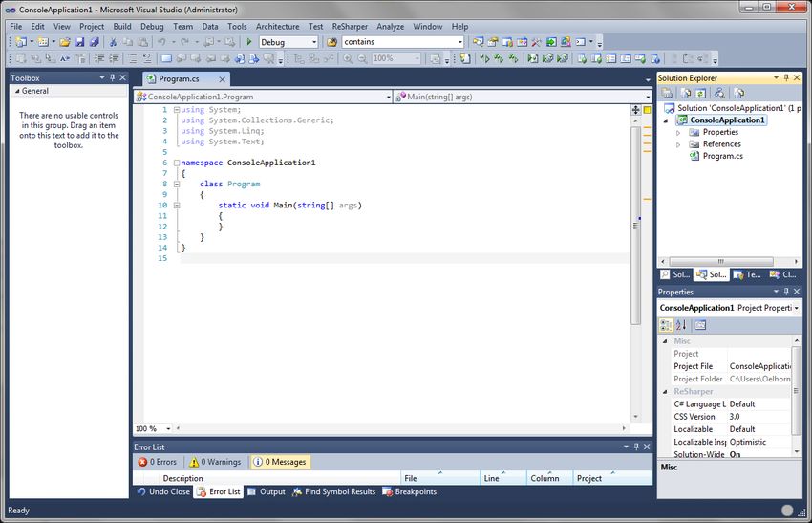Open the Toolbox via wrench and hammer icon
Viewport: 812px width, 523px height.
click(537, 42)
